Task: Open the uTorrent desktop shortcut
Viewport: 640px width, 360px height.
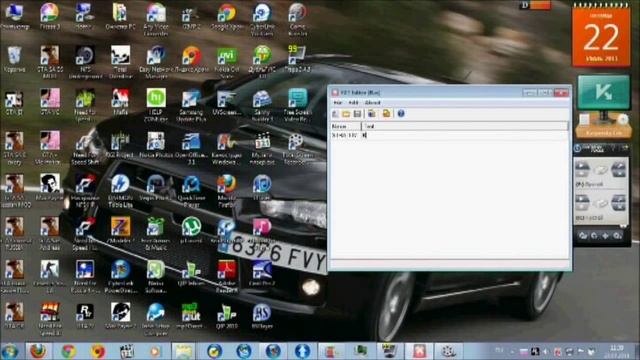Action: tap(191, 231)
